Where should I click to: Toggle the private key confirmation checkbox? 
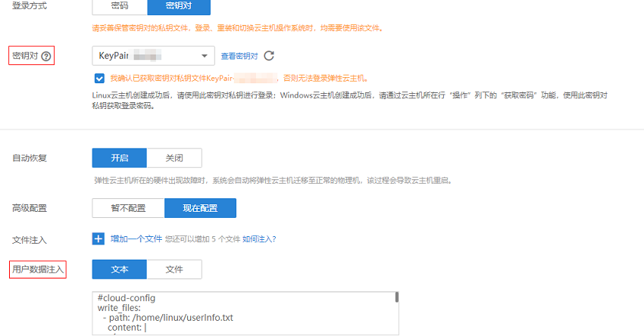pyautogui.click(x=100, y=78)
